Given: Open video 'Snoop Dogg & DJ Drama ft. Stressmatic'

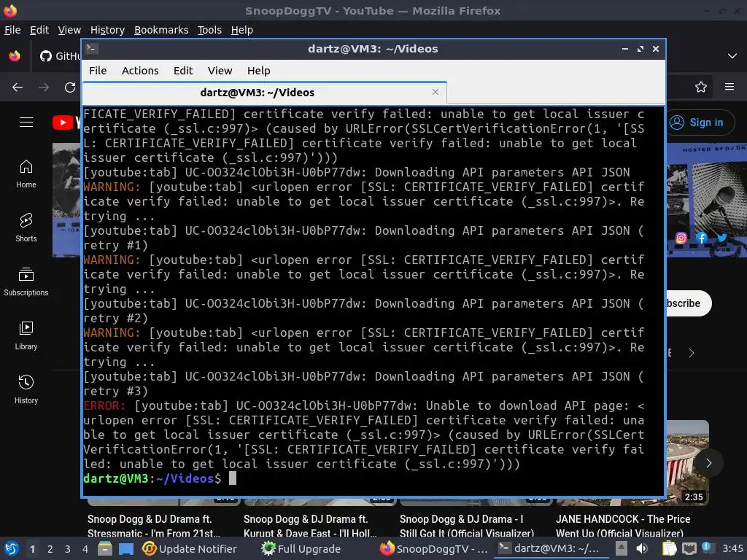Looking at the screenshot, I should click(154, 526).
